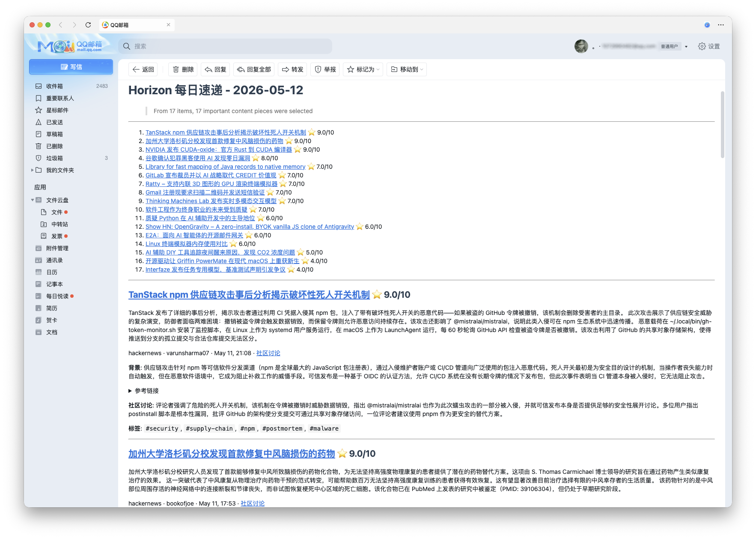Click the 贺卡 greeting card icon

tap(39, 320)
